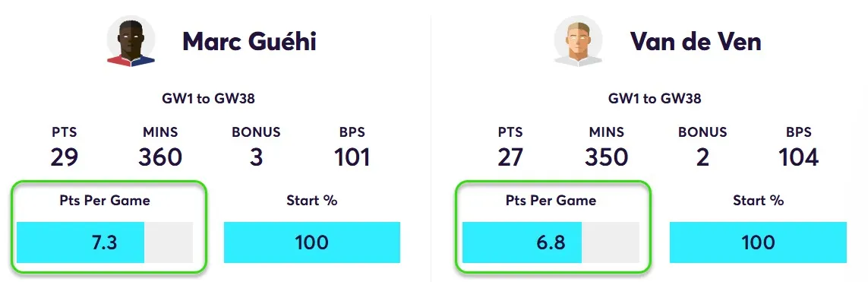Click Van de Ven's BPS value 104
Screen dimensions: 868x282
[x=798, y=158]
